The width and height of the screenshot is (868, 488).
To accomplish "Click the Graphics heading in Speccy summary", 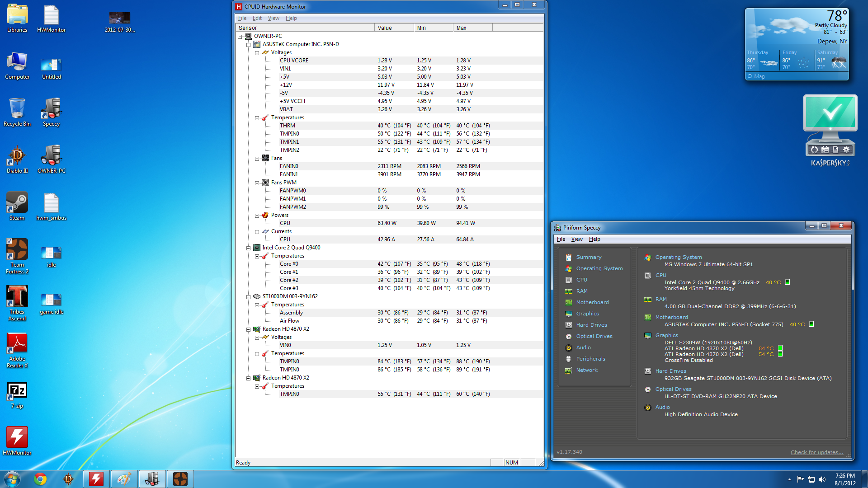I will pos(666,335).
